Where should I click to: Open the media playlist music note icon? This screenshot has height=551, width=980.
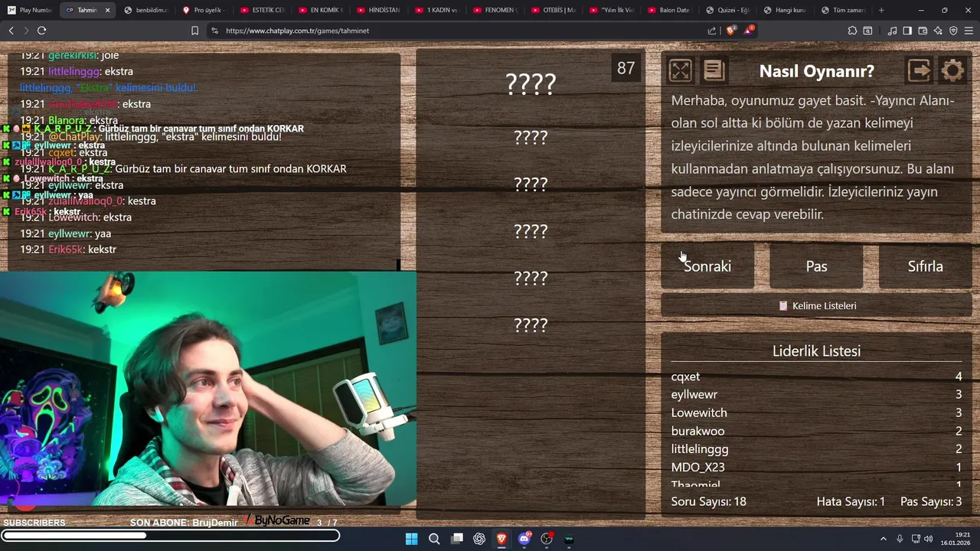point(892,31)
